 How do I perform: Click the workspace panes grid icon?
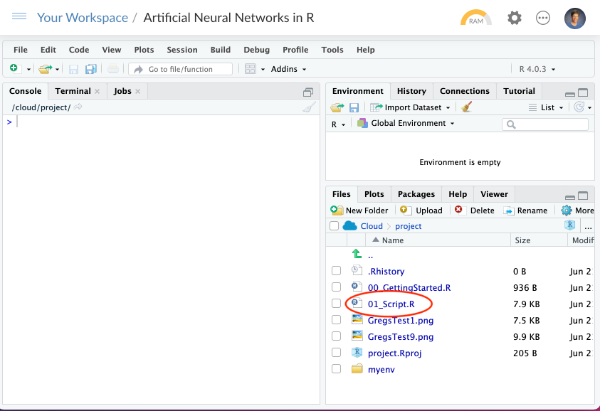point(250,69)
